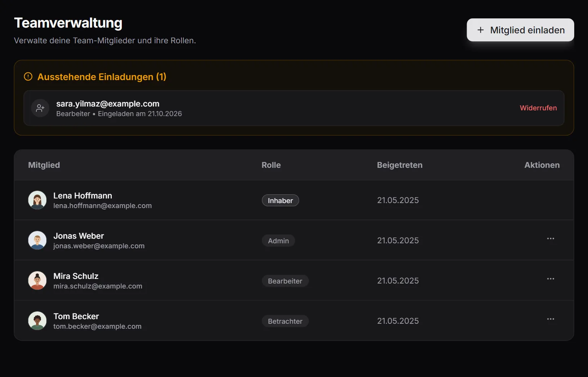Click 'Eingeladen am 21.10.2026' invitation detail
The image size is (588, 377).
pyautogui.click(x=140, y=114)
